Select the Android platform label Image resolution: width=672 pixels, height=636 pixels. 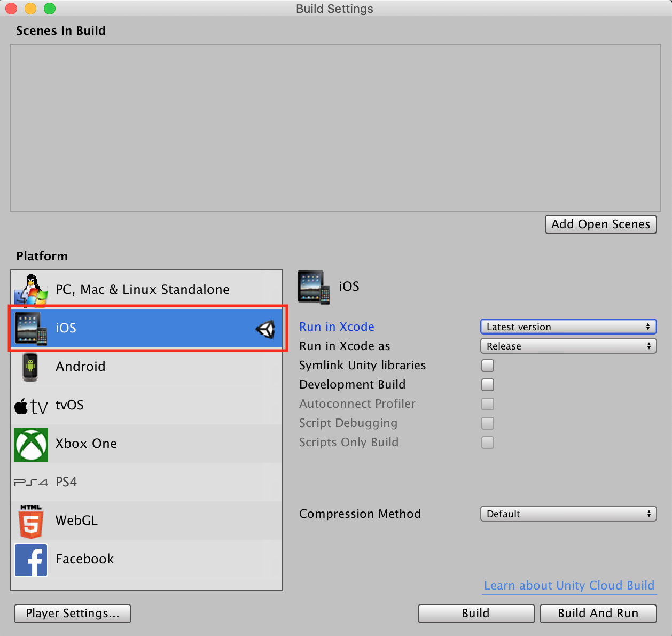(x=81, y=367)
